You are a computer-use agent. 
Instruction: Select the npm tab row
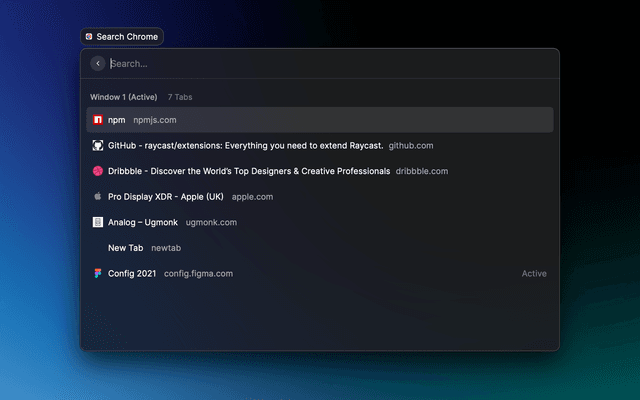point(320,120)
